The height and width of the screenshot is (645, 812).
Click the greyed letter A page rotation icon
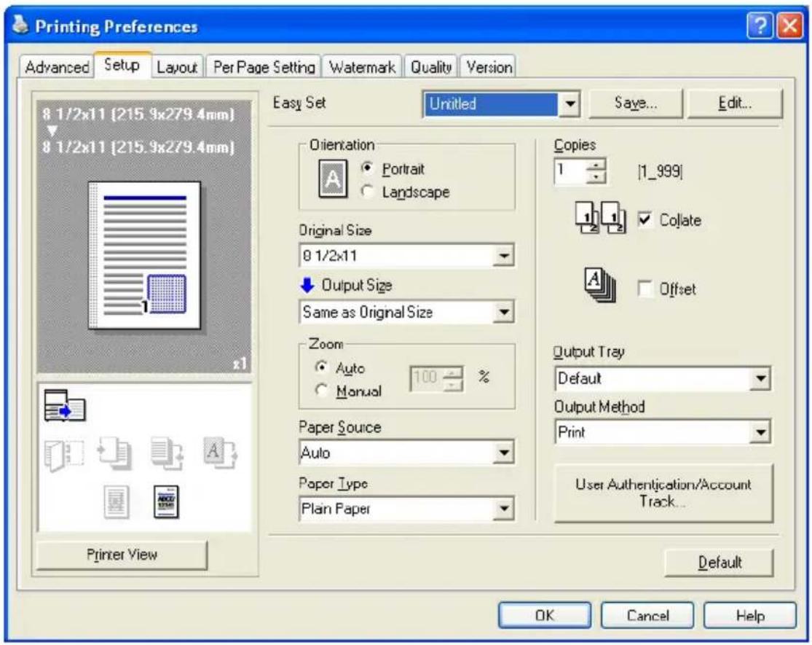(220, 453)
